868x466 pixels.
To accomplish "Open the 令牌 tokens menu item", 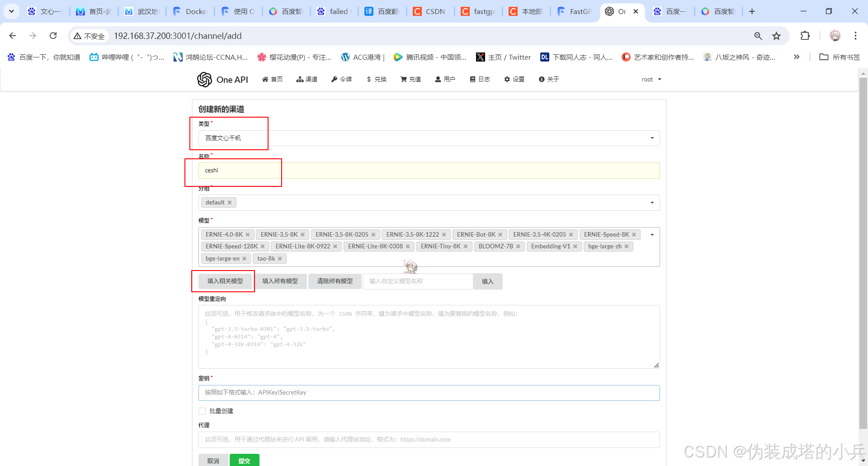I will [341, 79].
